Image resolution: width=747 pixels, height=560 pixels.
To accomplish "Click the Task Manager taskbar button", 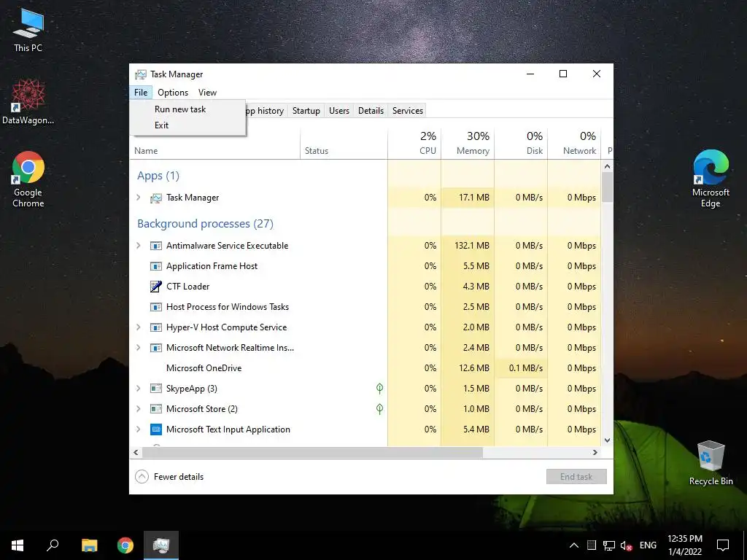I will pyautogui.click(x=161, y=545).
